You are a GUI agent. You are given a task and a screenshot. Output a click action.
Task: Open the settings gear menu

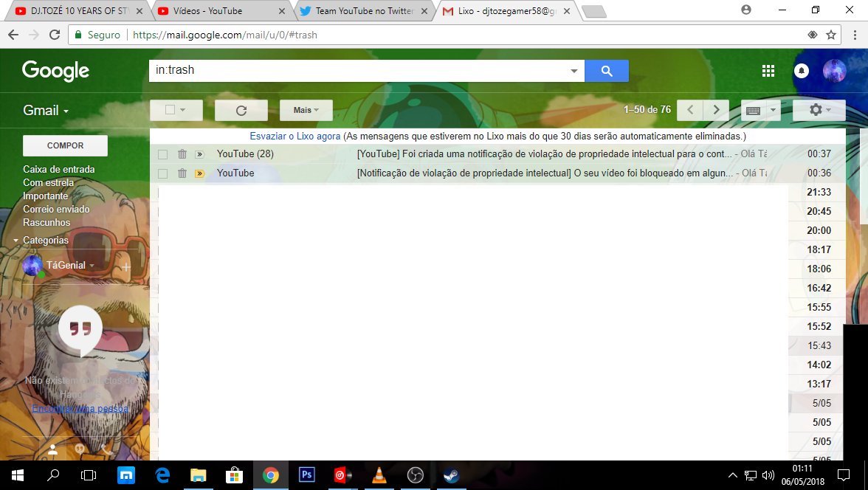[819, 110]
